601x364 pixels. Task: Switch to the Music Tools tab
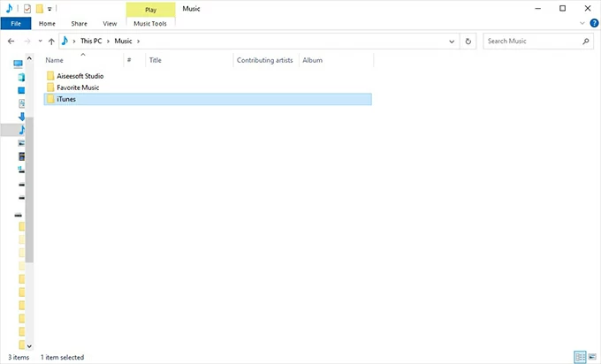tap(149, 24)
